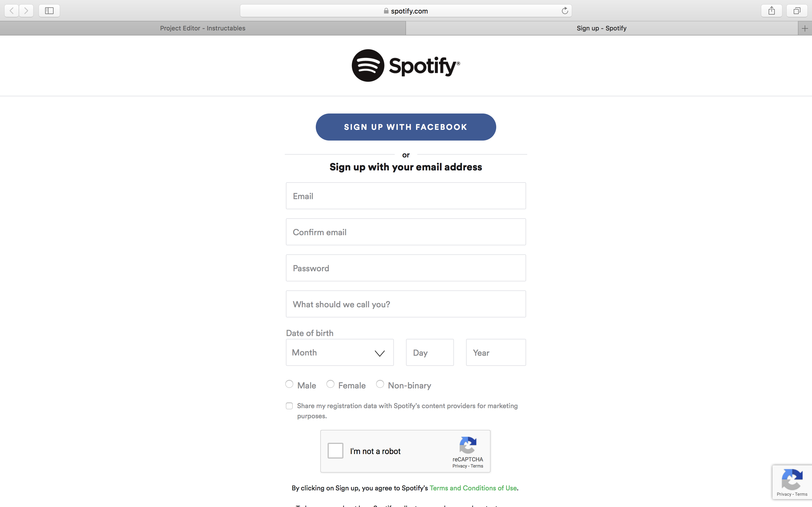Click the browser back arrow icon
Screen dimensions: 812x507
tap(12, 11)
